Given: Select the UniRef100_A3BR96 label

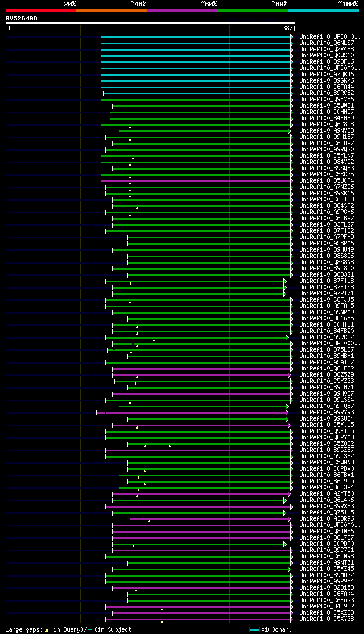Looking at the screenshot, I should pos(327,519).
